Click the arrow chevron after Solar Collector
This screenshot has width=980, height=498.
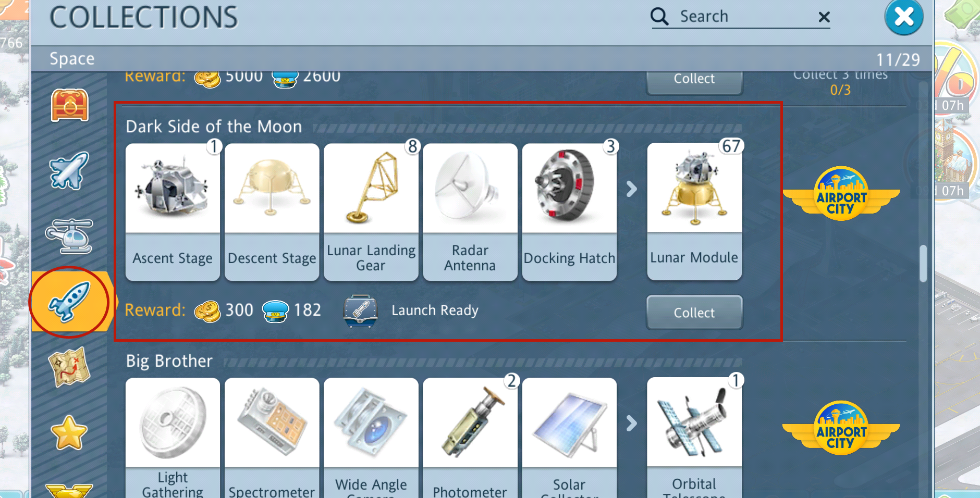(x=632, y=423)
